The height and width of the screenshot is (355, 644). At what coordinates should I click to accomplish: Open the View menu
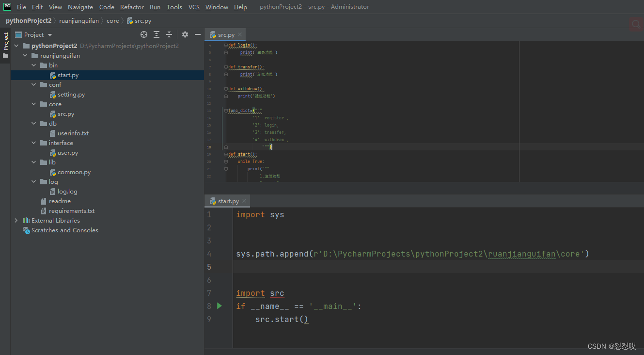[55, 7]
